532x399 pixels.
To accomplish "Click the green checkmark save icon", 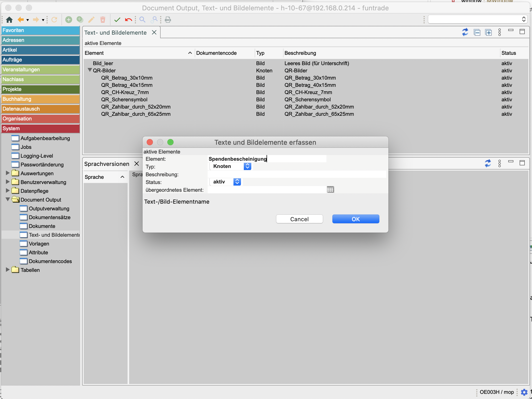I will coord(117,20).
